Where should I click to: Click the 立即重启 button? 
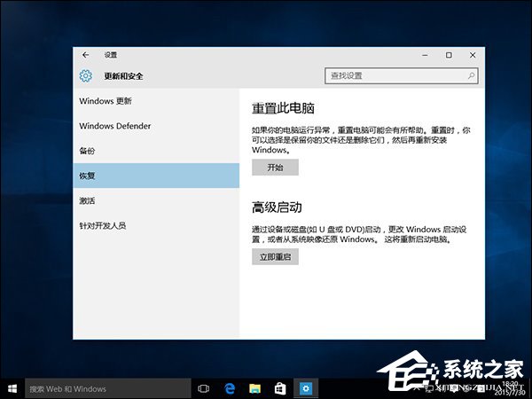[x=275, y=257]
